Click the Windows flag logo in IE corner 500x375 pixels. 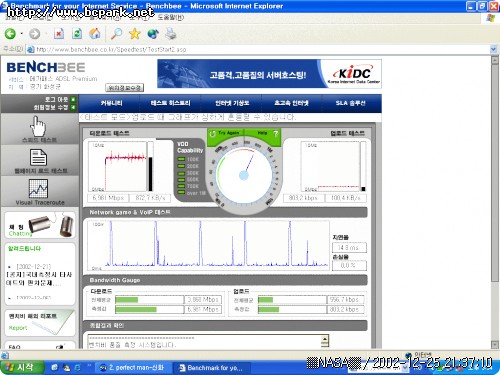point(491,18)
